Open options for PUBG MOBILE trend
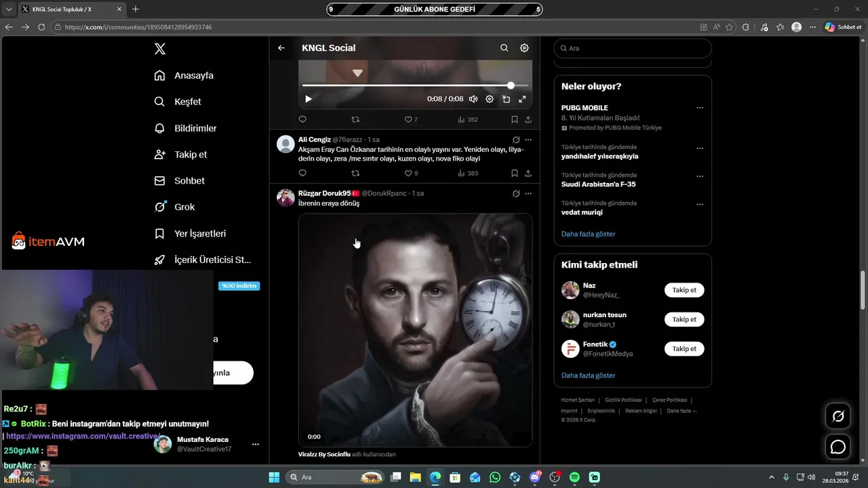 tap(700, 108)
